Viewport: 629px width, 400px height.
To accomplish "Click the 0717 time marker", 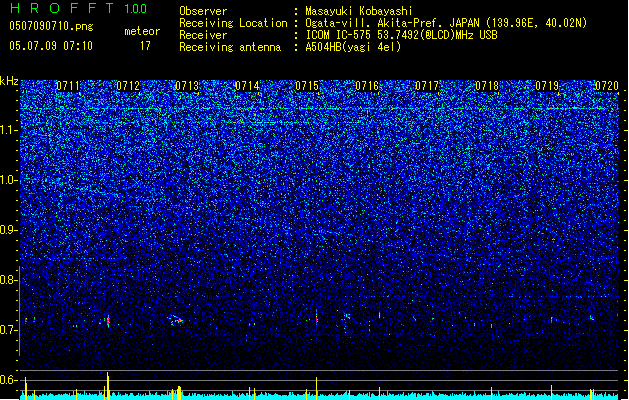I will (427, 86).
